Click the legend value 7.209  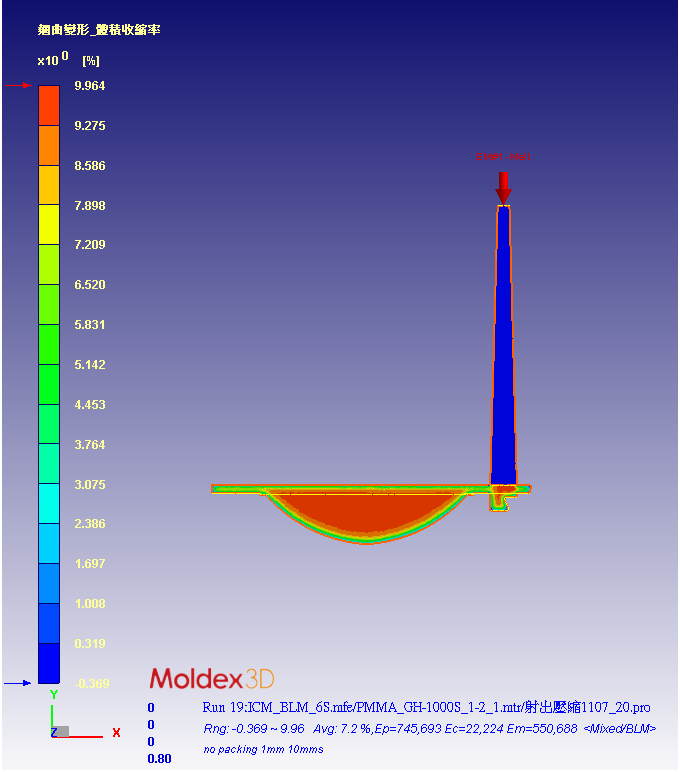90,245
